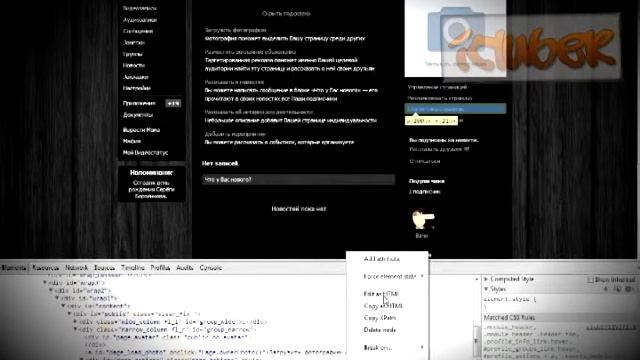Open Группы in left menu
The image size is (640, 360).
132,54
